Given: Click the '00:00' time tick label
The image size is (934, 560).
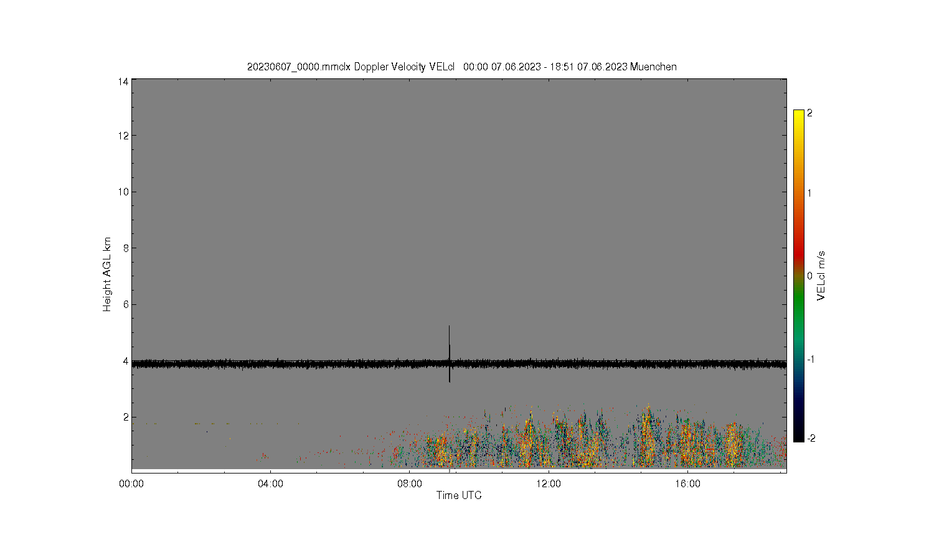Looking at the screenshot, I should (x=131, y=483).
